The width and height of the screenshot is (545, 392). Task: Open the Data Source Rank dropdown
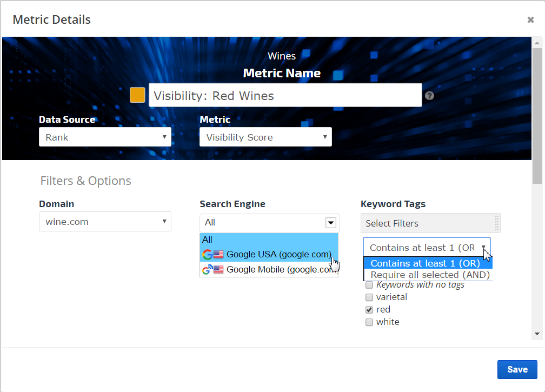(105, 137)
